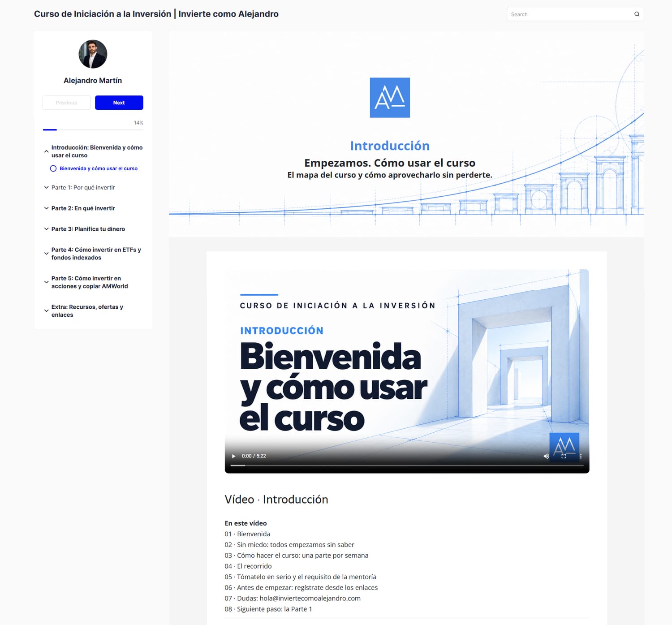
Task: Go to the Next lesson
Action: tap(119, 103)
